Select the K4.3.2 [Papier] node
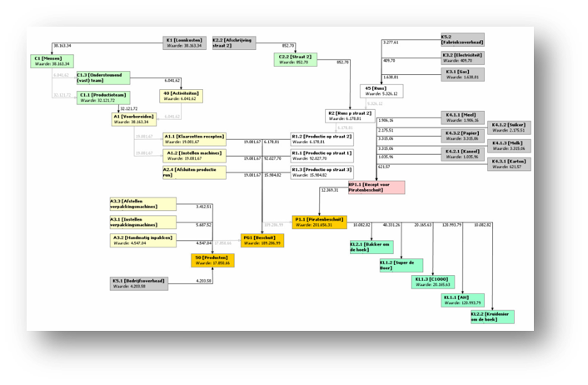The image size is (588, 385). pos(462,136)
